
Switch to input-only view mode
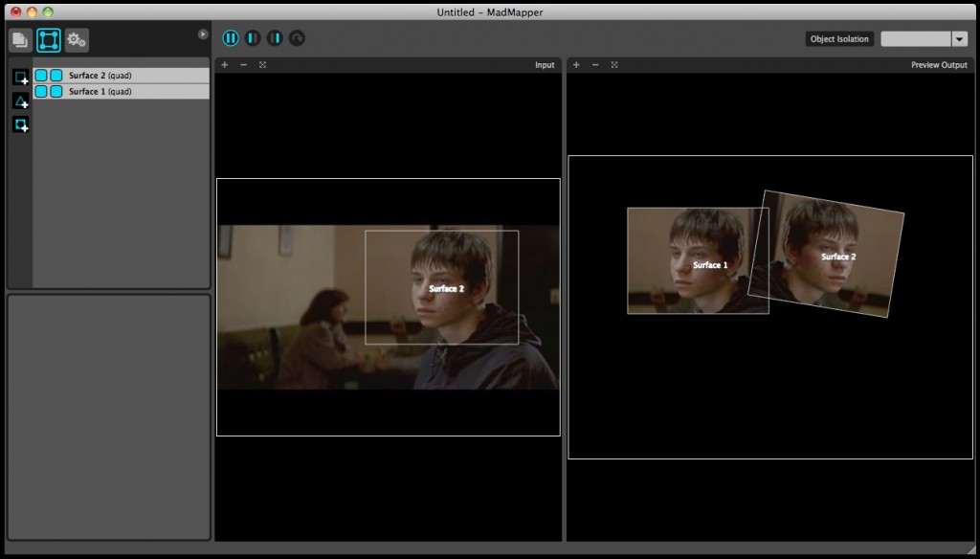pos(253,38)
